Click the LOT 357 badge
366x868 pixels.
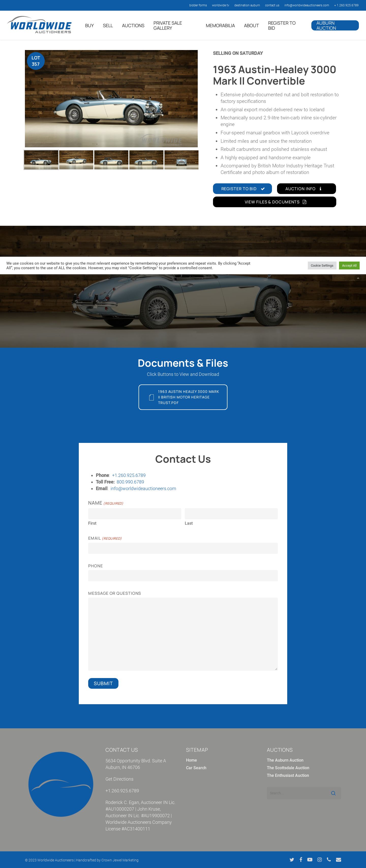(x=36, y=61)
